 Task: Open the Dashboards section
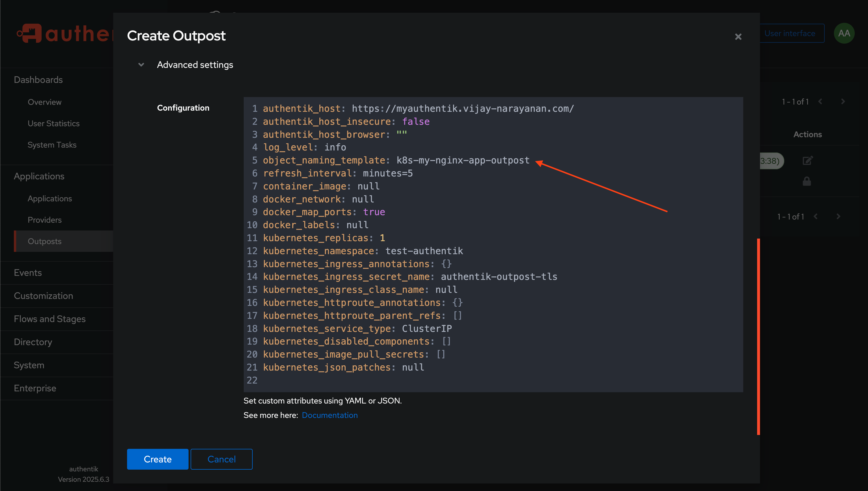pyautogui.click(x=38, y=80)
